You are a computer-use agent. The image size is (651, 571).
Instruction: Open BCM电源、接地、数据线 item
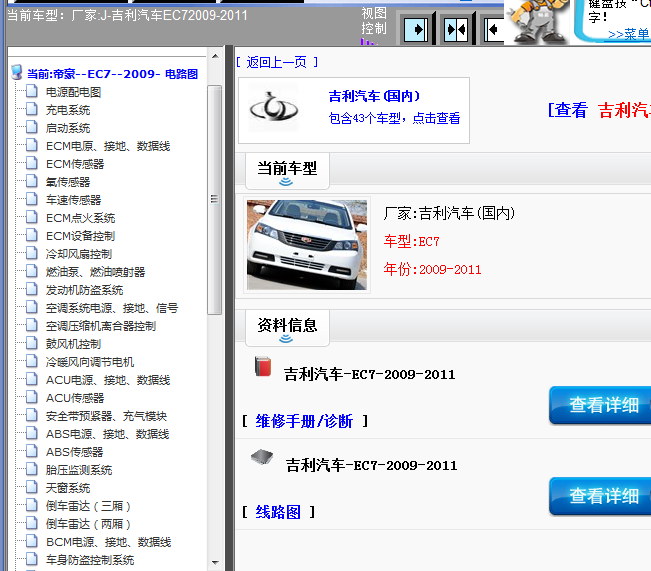[108, 542]
